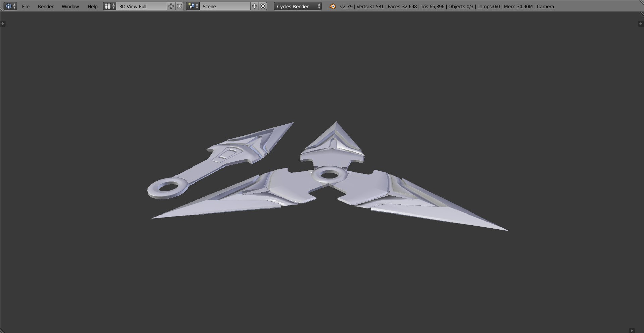Expand the right properties plus tab

point(641,24)
